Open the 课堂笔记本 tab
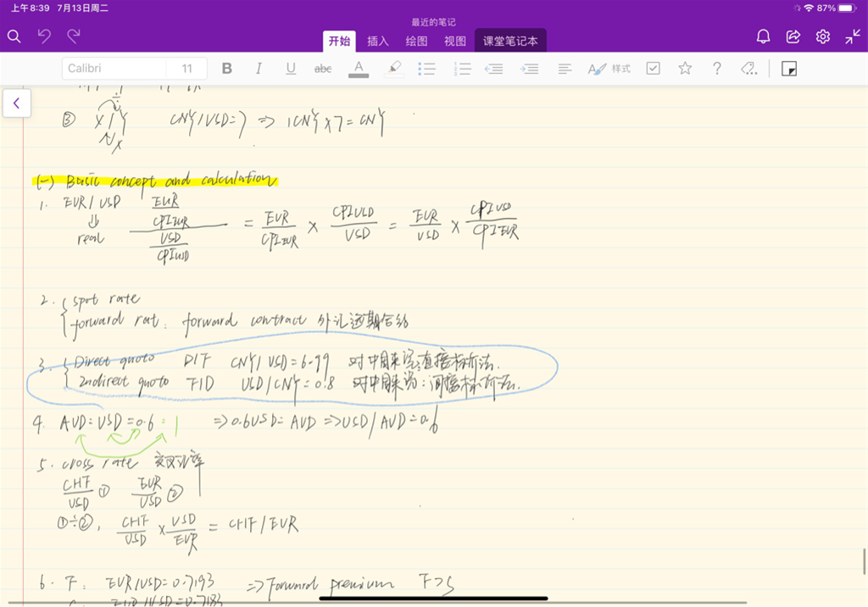This screenshot has width=868, height=607. [510, 41]
